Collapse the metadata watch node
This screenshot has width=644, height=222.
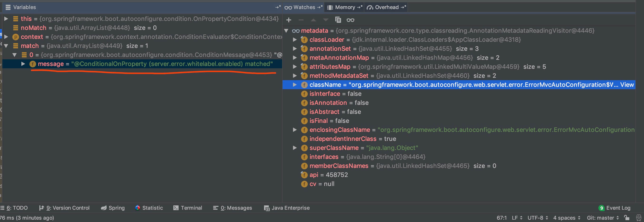(287, 31)
